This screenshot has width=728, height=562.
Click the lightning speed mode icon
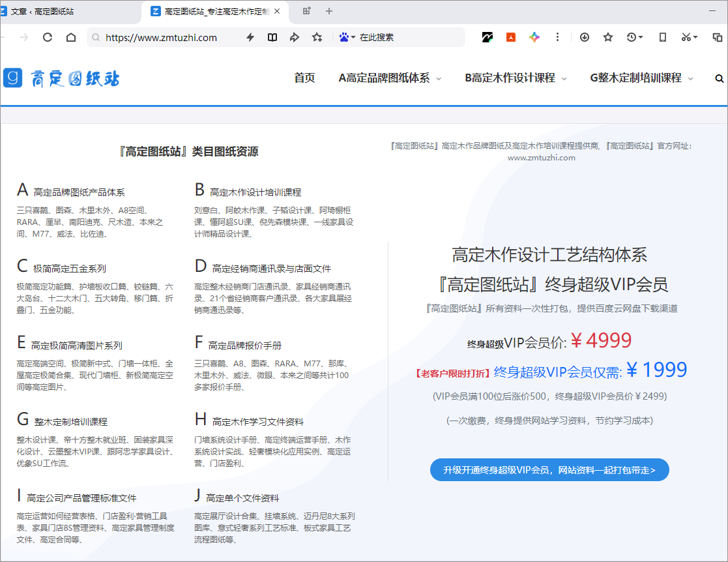[250, 37]
